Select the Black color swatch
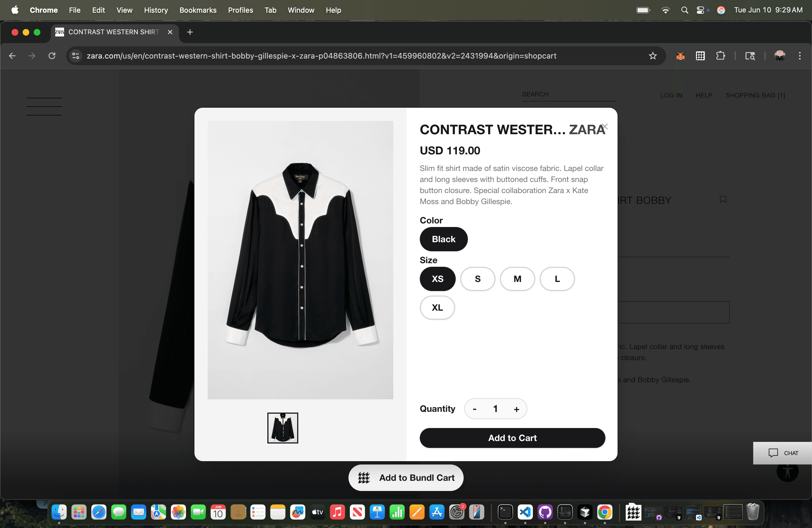The image size is (812, 528). click(444, 239)
